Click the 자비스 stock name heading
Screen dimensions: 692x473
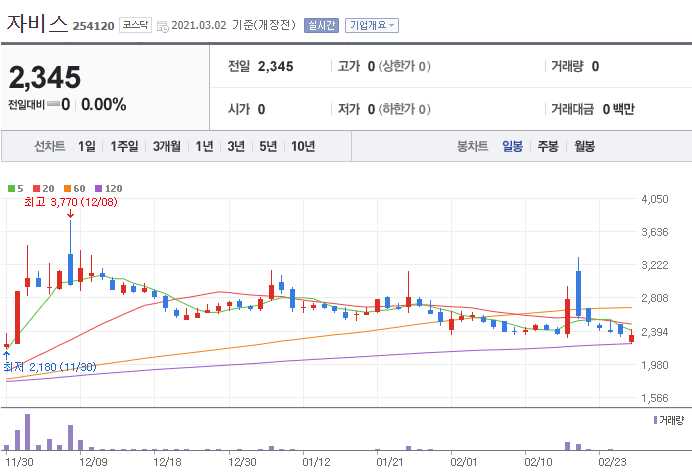click(37, 23)
